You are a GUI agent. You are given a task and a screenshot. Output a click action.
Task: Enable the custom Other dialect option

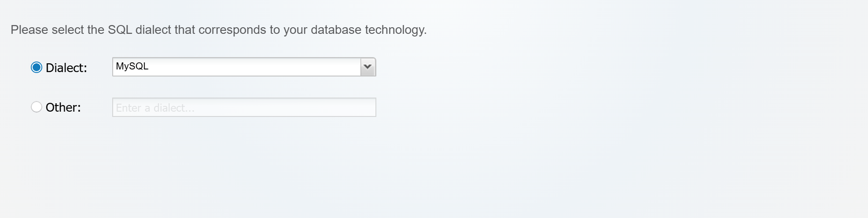(37, 107)
